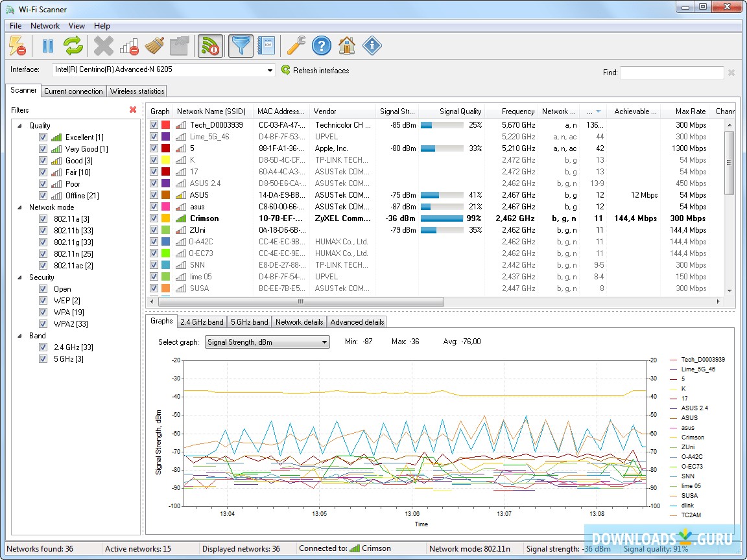The image size is (747, 560).
Task: Toggle the funnel filter toolbar icon
Action: (241, 46)
